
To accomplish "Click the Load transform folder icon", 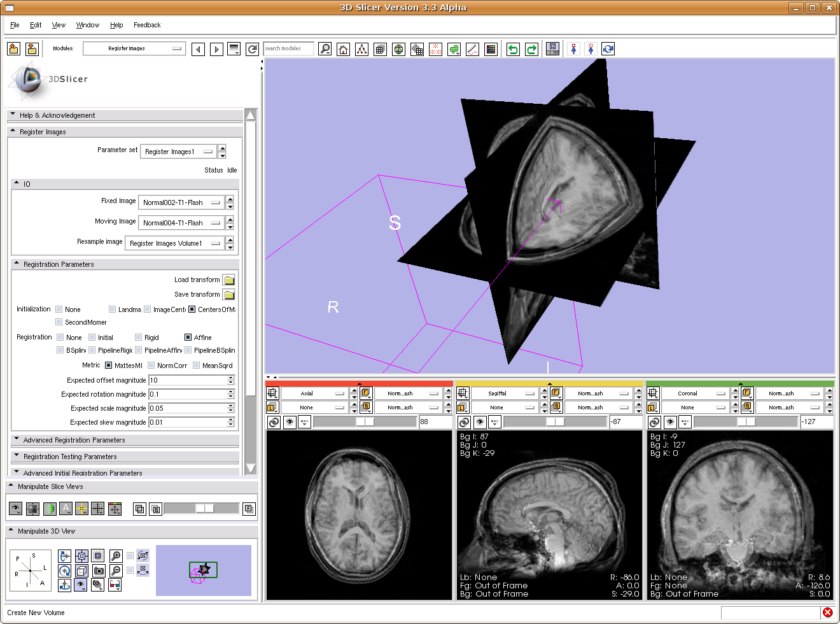I will 229,280.
